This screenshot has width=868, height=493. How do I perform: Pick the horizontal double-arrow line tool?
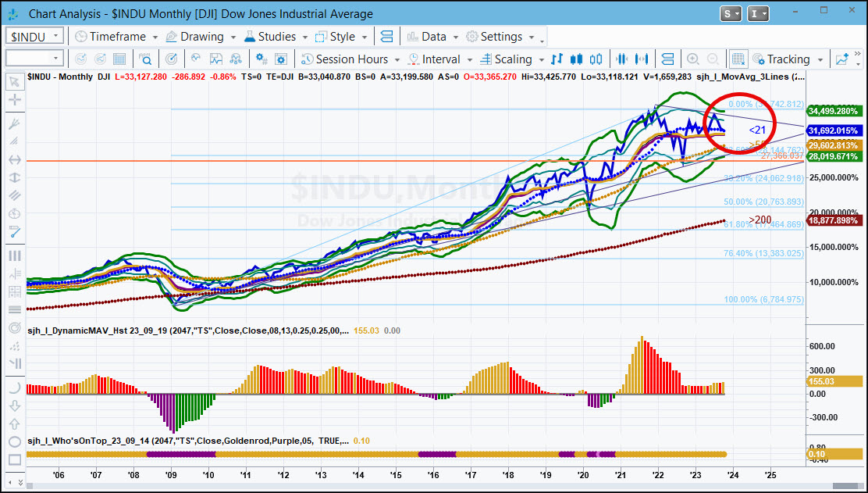click(14, 159)
